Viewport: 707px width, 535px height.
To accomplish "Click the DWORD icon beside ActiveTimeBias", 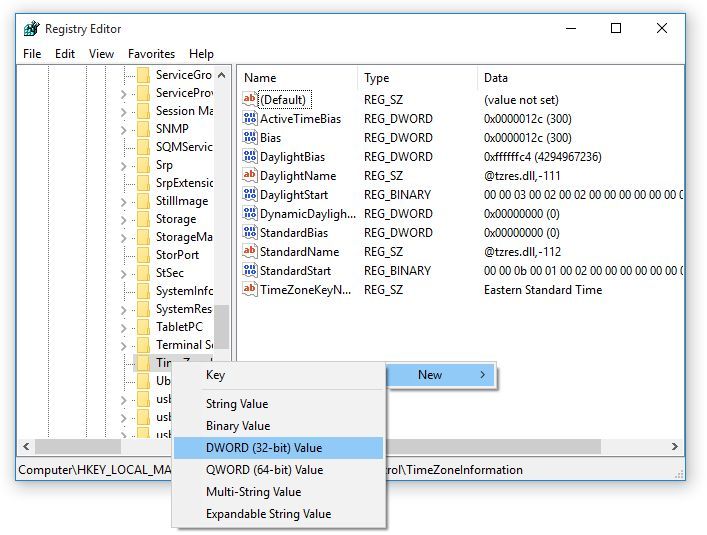I will pyautogui.click(x=250, y=119).
